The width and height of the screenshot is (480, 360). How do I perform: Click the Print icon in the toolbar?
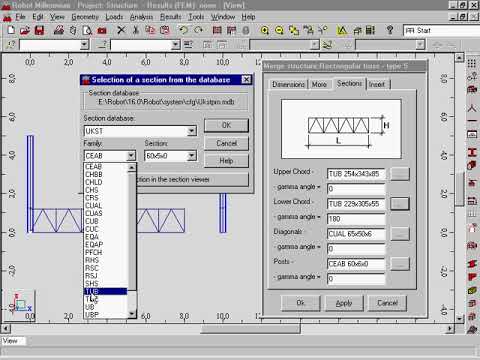pos(59,30)
